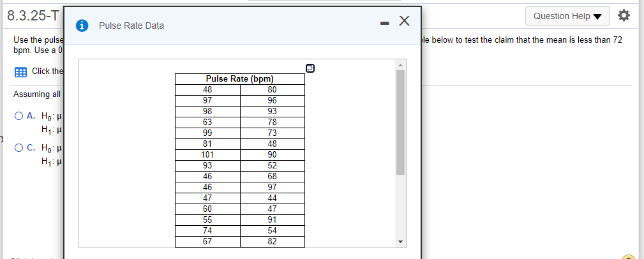The width and height of the screenshot is (644, 259).
Task: Click the question number 8.3.25-T
Action: [33, 16]
